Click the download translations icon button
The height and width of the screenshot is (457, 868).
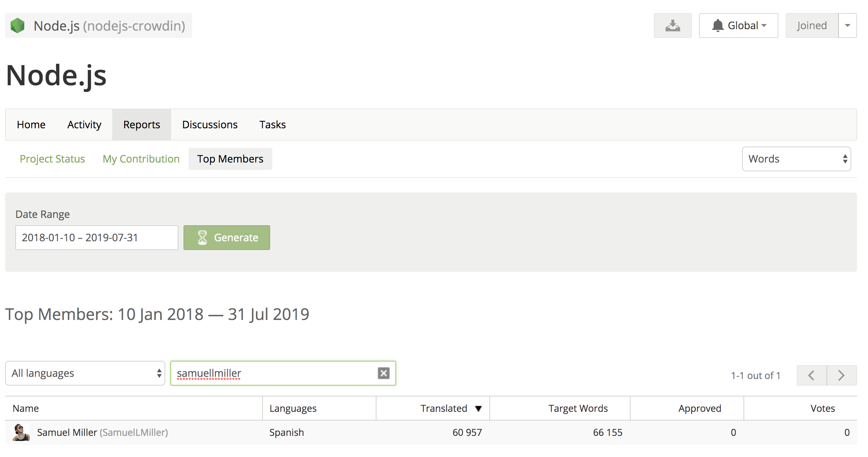(x=672, y=26)
